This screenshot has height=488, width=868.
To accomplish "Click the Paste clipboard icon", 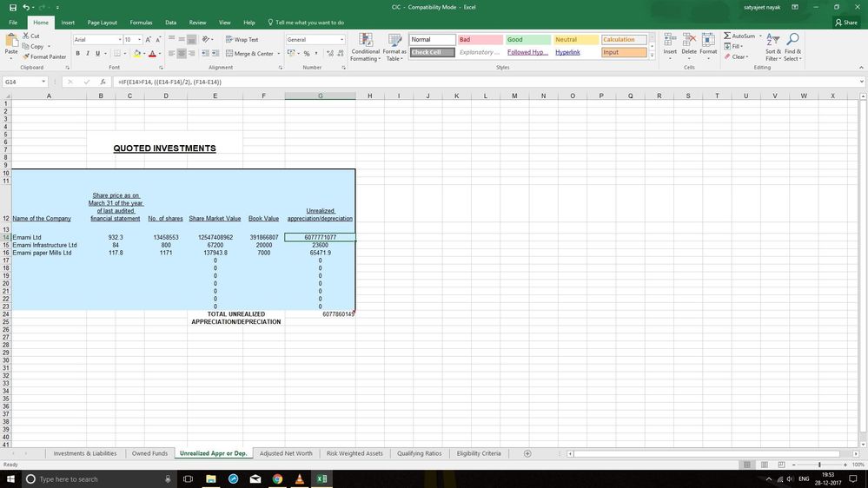I will pos(11,41).
